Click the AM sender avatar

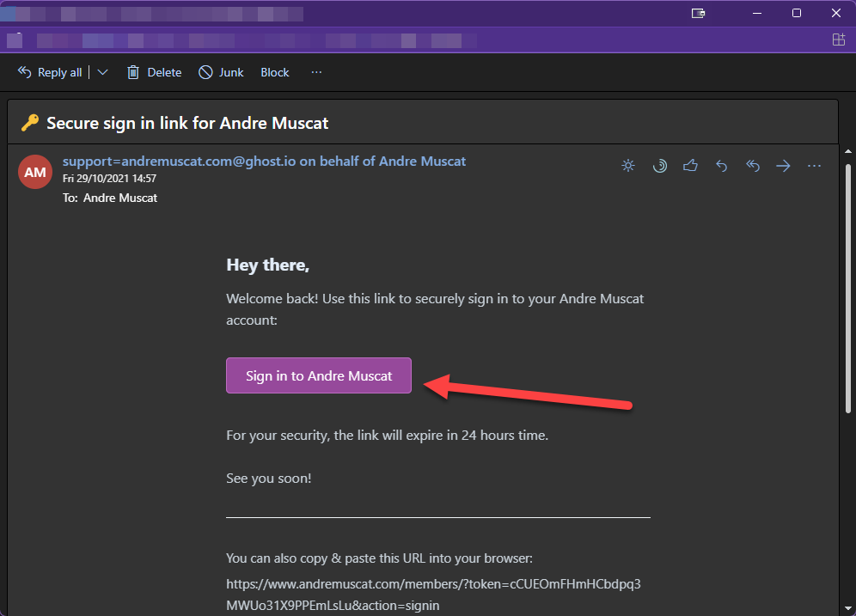click(35, 172)
